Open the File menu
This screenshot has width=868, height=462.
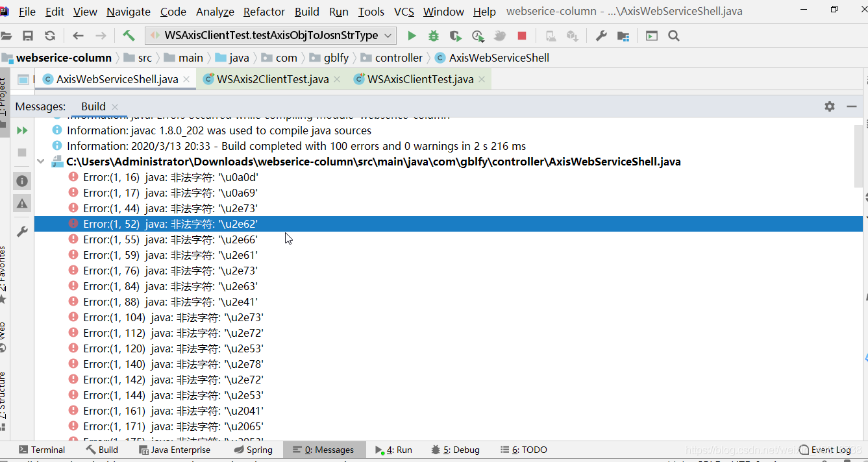[27, 12]
